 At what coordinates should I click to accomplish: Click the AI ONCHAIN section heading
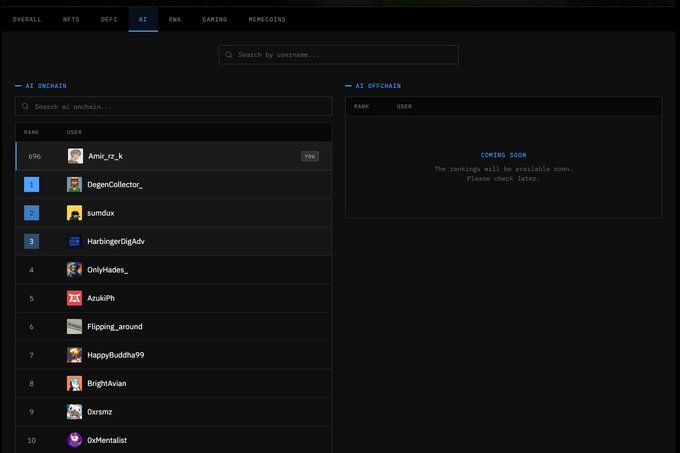(46, 86)
